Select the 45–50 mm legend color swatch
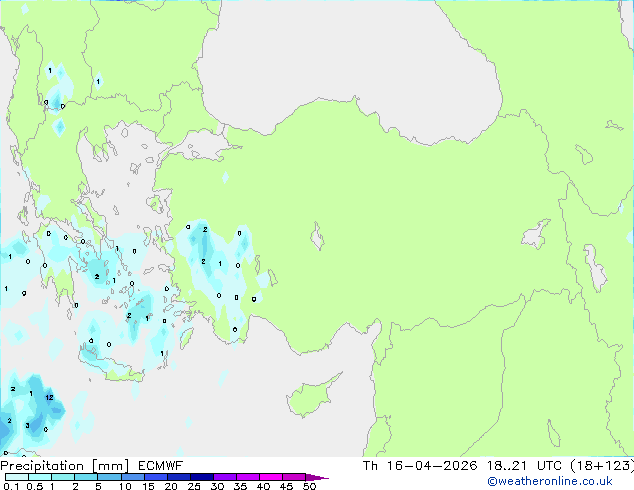 [x=294, y=477]
